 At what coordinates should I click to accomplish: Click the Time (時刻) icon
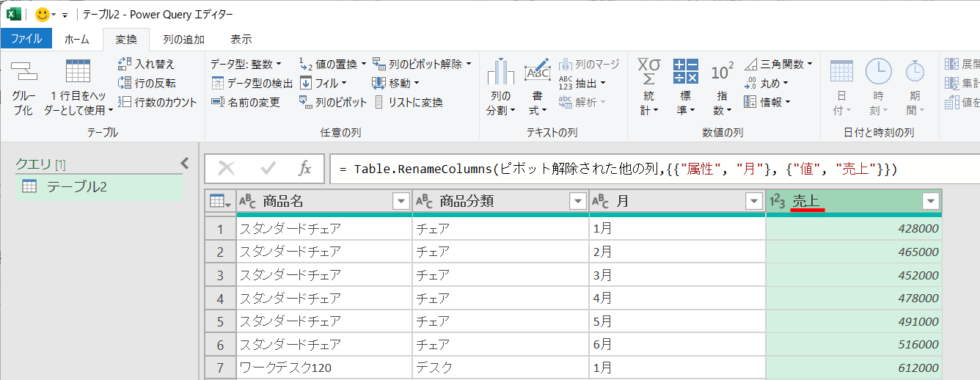(878, 71)
